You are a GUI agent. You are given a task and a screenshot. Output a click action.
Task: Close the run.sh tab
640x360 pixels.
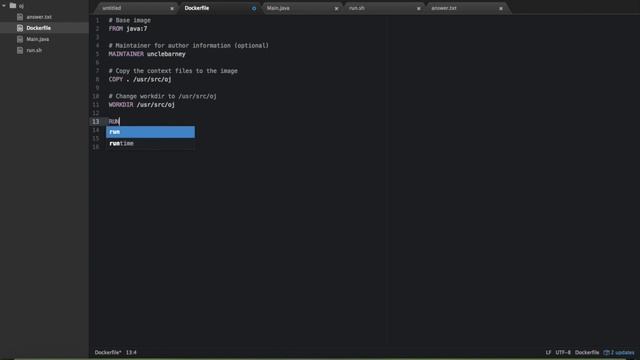click(x=418, y=9)
